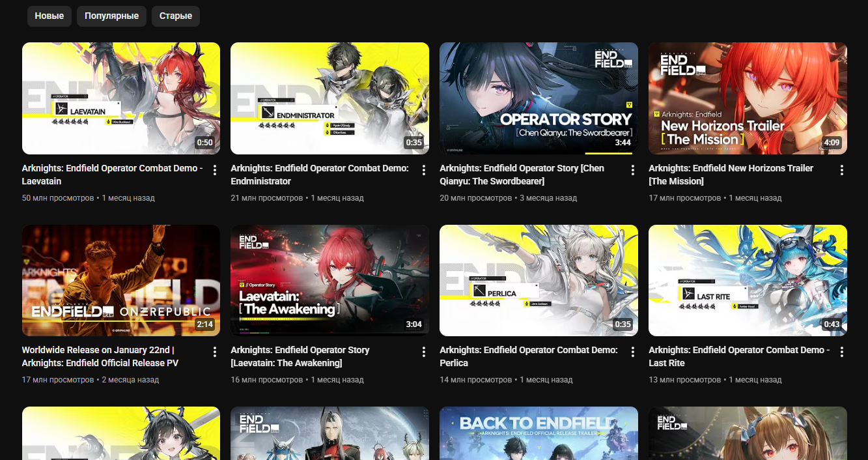Viewport: 868px width, 460px height.
Task: Open the New Horizons Trailer thumbnail
Action: tap(748, 98)
